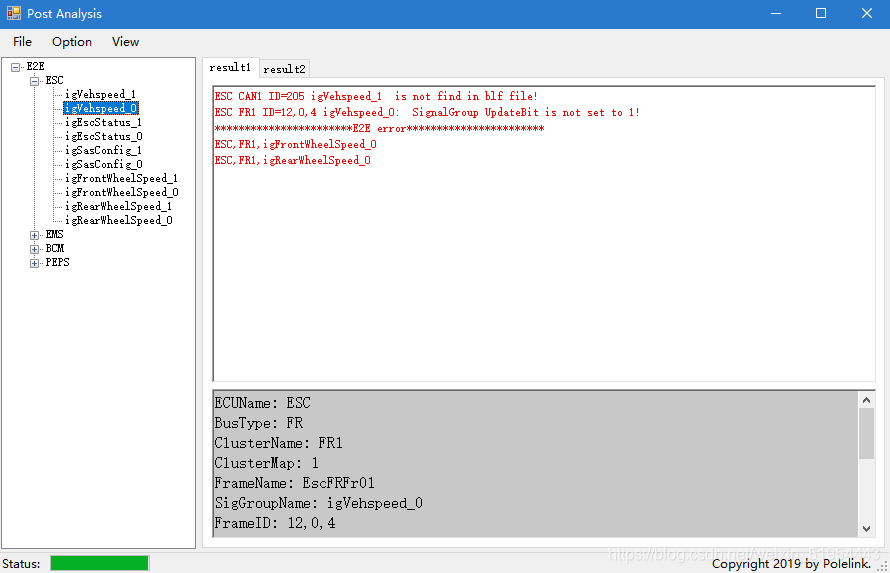Viewport: 890px width, 573px height.
Task: Select igEscStatus_0 in the tree
Action: tap(104, 137)
